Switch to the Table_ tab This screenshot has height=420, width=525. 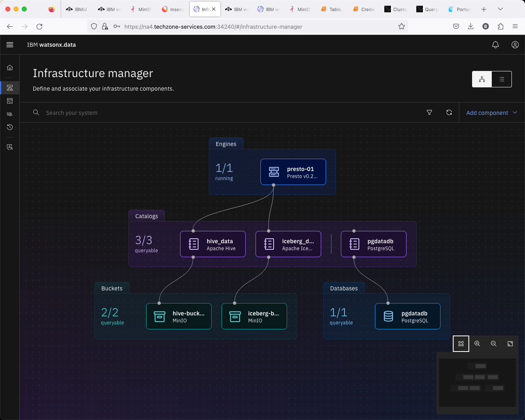pyautogui.click(x=332, y=9)
